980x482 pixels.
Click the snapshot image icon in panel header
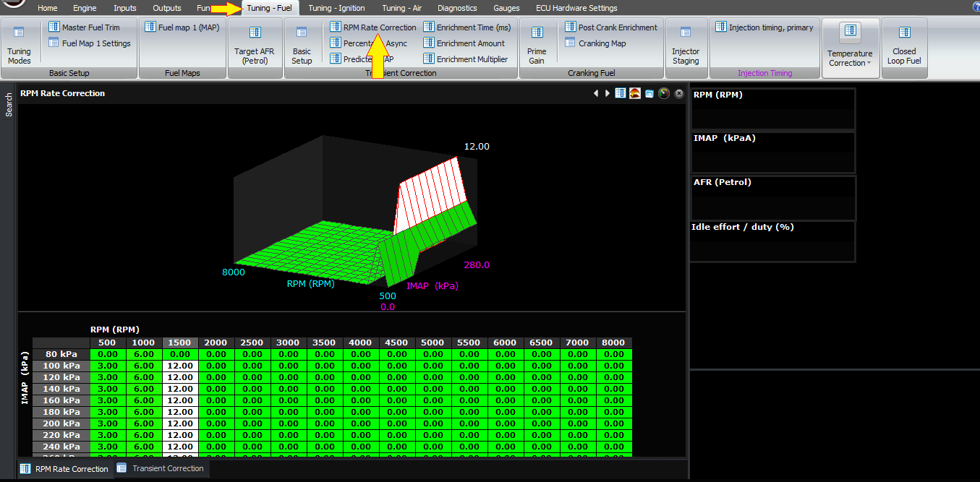tap(649, 93)
